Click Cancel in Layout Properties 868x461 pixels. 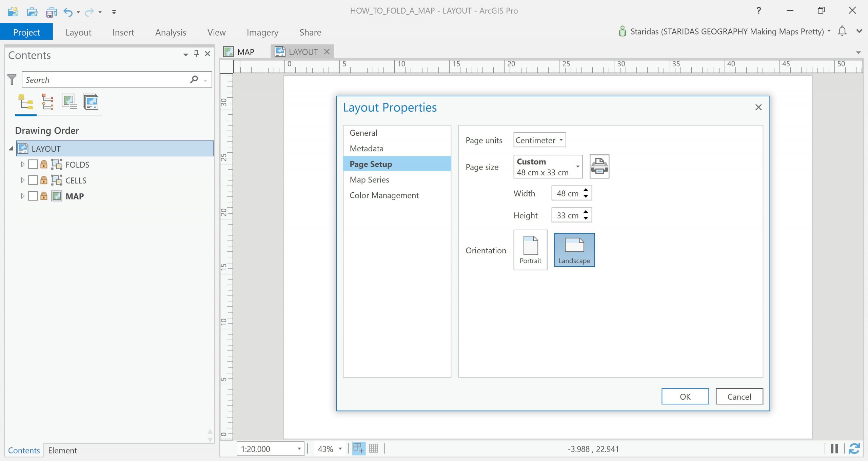739,397
